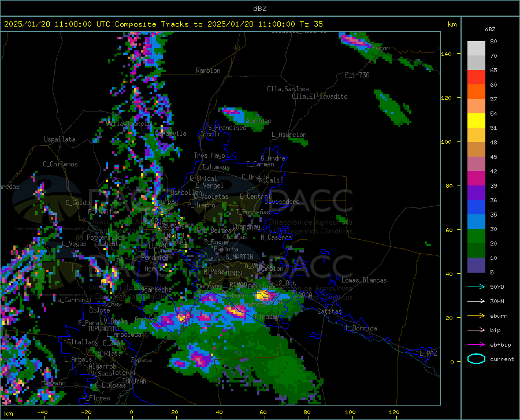Click the 'Potrerillos' place label
This screenshot has width=520, height=420.
tap(106, 237)
